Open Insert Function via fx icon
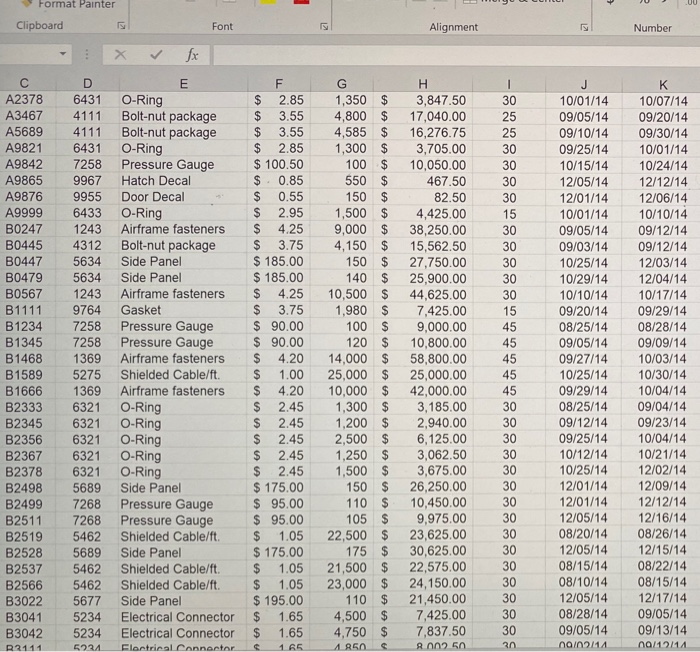Screen dimensions: 700x652 coord(192,55)
